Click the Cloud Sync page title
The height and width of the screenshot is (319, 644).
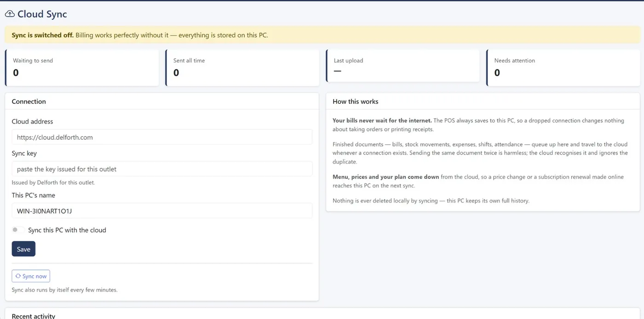[42, 14]
